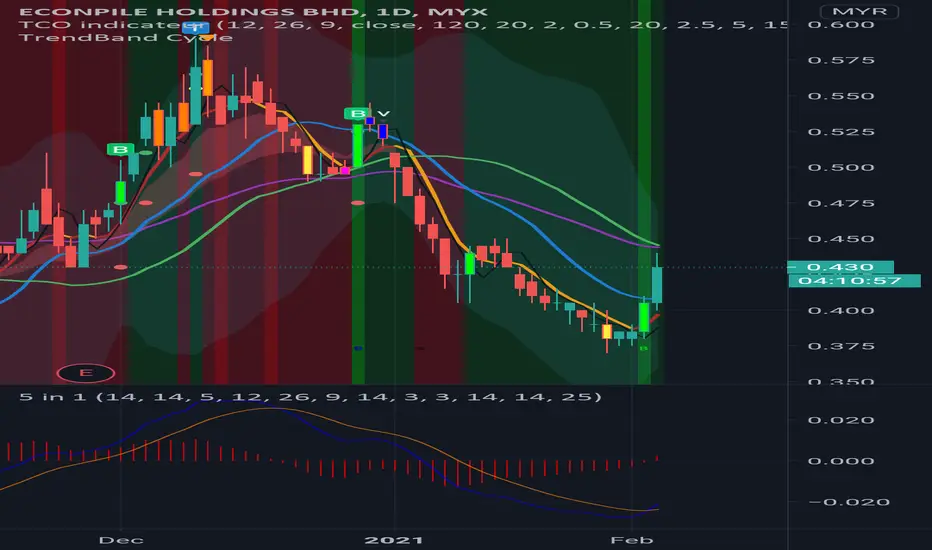Click the 0.375 price axis label
This screenshot has width=932, height=550.
[x=840, y=346]
